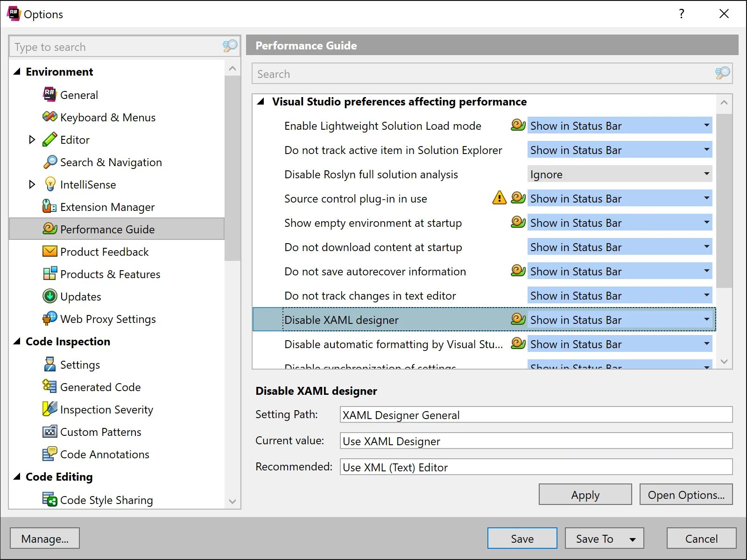Click the Extension Manager icon

49,206
